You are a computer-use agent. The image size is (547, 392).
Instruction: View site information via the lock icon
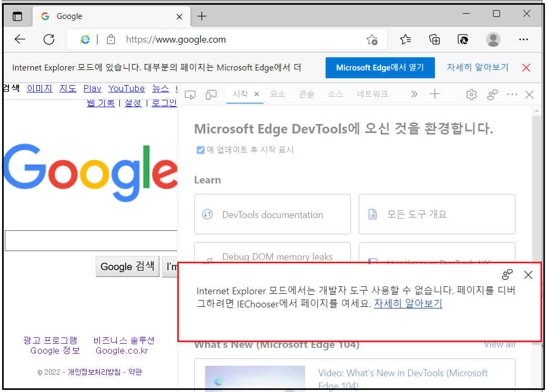click(111, 39)
